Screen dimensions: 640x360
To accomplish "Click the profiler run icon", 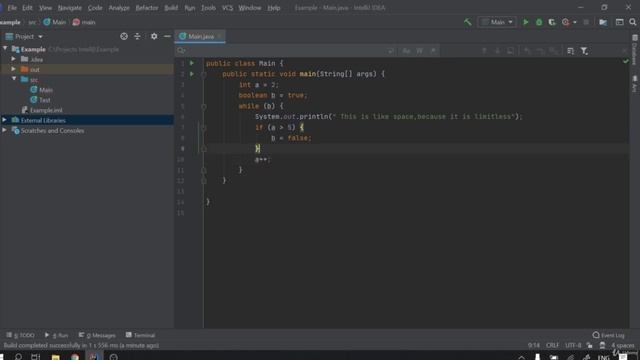I will click(x=566, y=22).
